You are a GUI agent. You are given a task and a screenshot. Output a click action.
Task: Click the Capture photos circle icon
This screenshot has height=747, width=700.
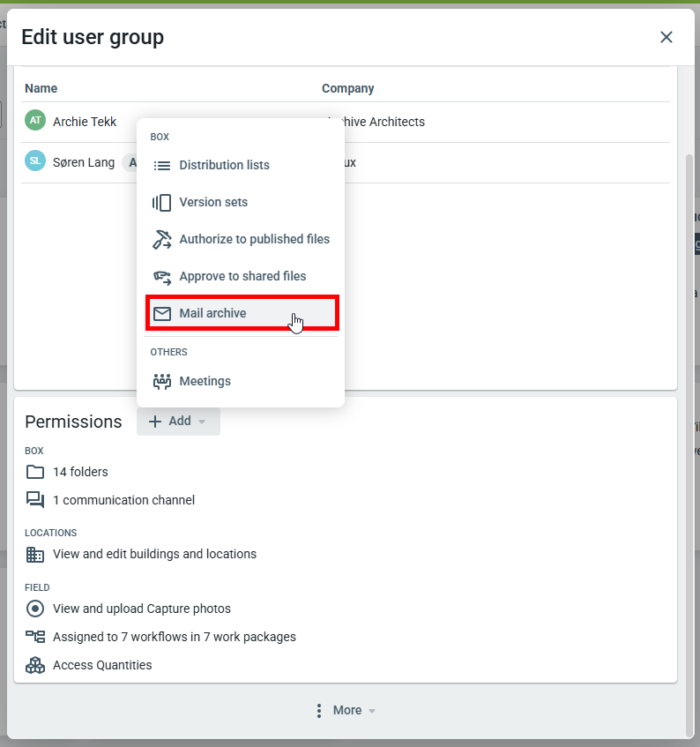tap(35, 609)
